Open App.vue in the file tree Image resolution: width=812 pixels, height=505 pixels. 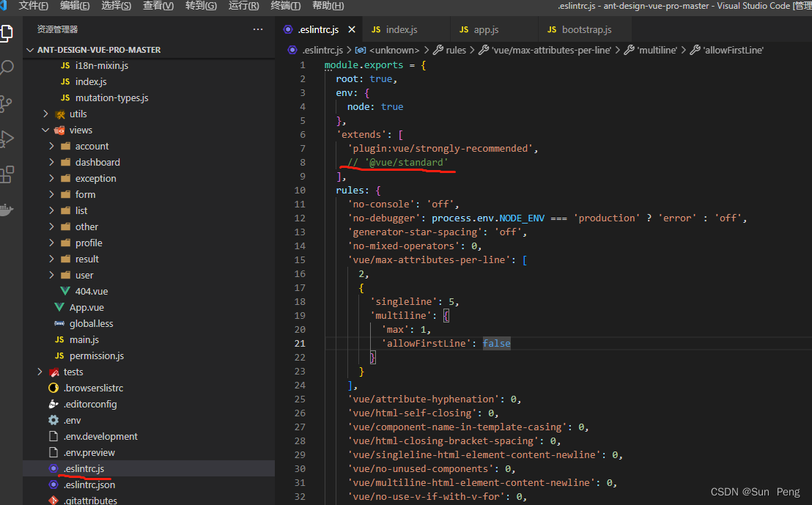coord(86,307)
